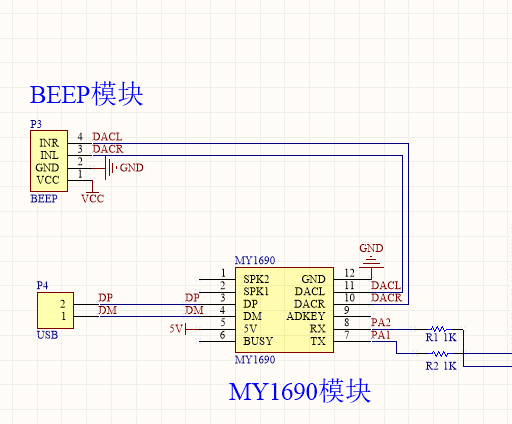Click pin number 6 of MY1690
Screen dimensions: 512x424
[x=222, y=335]
